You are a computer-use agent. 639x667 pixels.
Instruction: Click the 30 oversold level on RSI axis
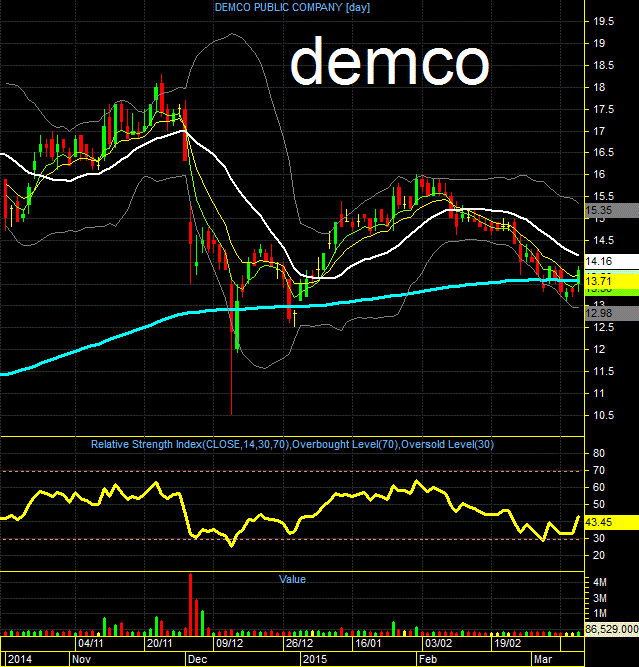click(x=599, y=539)
